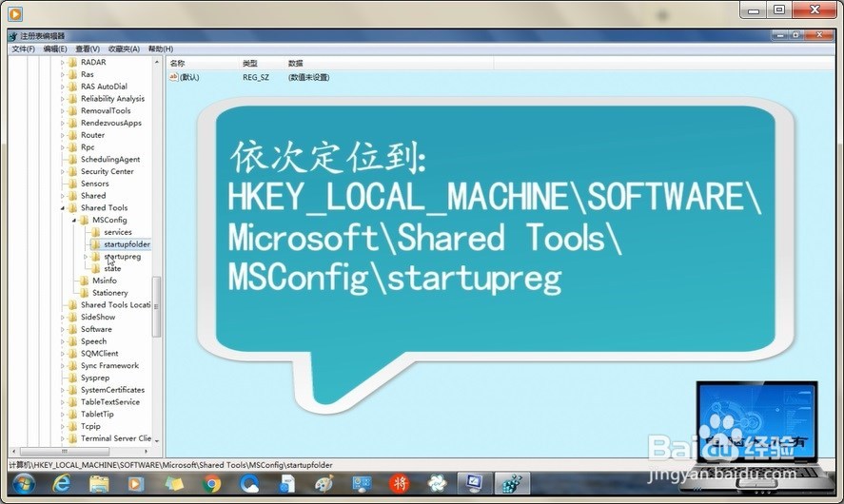Select the SQMClient key
Image resolution: width=844 pixels, height=504 pixels.
[x=100, y=354]
